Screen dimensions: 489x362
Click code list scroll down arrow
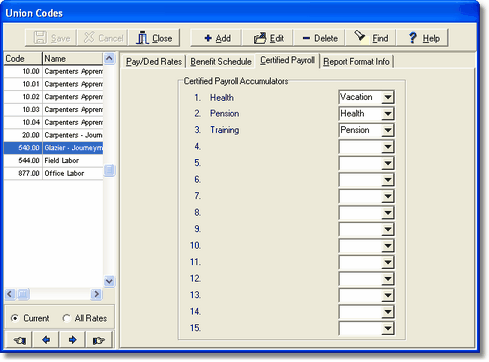109,281
